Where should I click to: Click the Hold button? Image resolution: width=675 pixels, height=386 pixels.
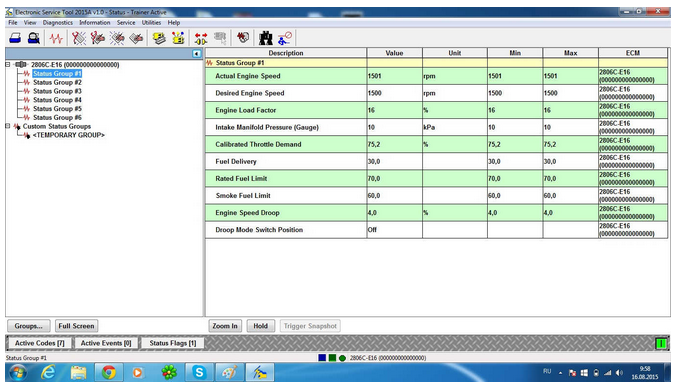pyautogui.click(x=260, y=326)
